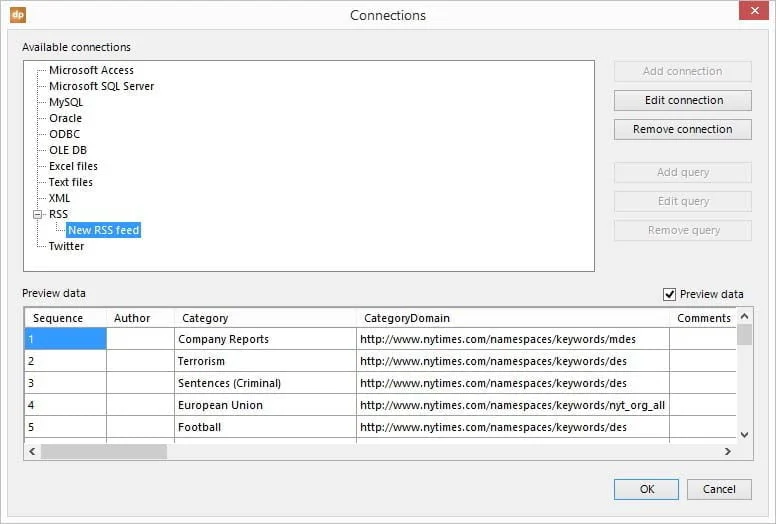Select Microsoft Access connection type

tap(91, 70)
